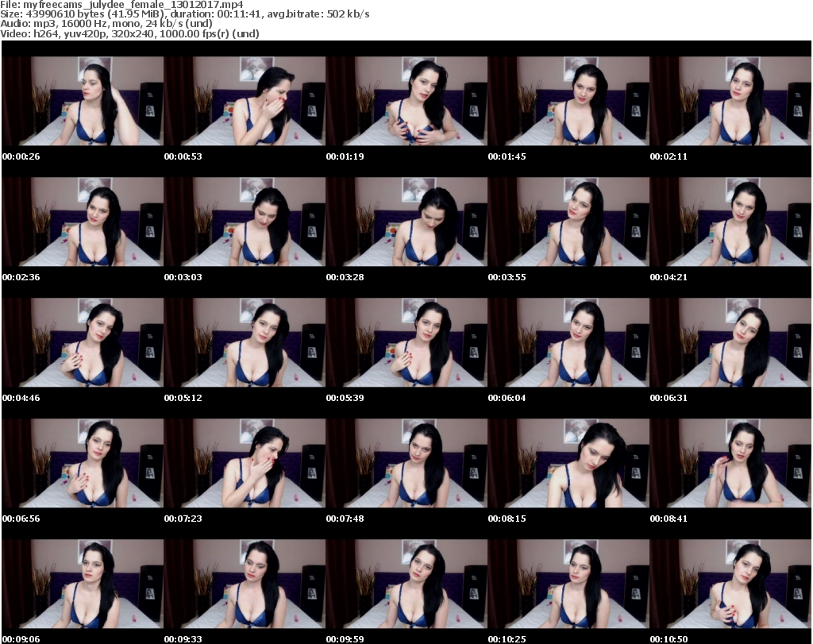Click the thumbnail timestamped 00:02:11
This screenshot has width=813, height=644.
click(x=730, y=101)
